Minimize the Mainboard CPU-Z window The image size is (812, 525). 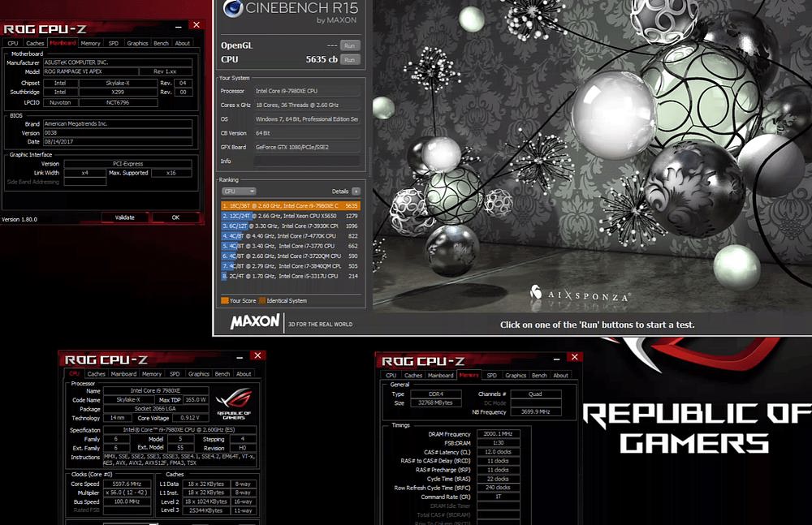click(178, 26)
